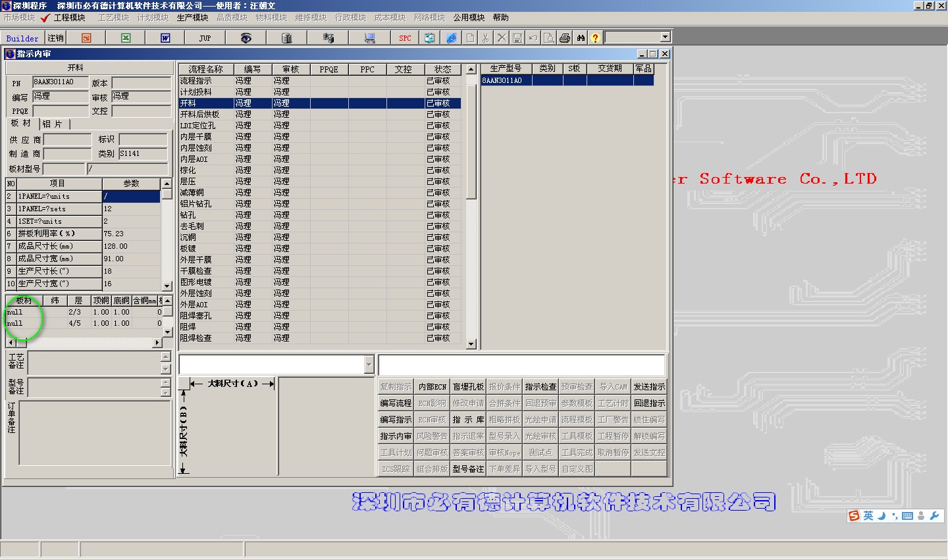Click the 指示内审 button
This screenshot has height=560, width=948.
click(396, 436)
